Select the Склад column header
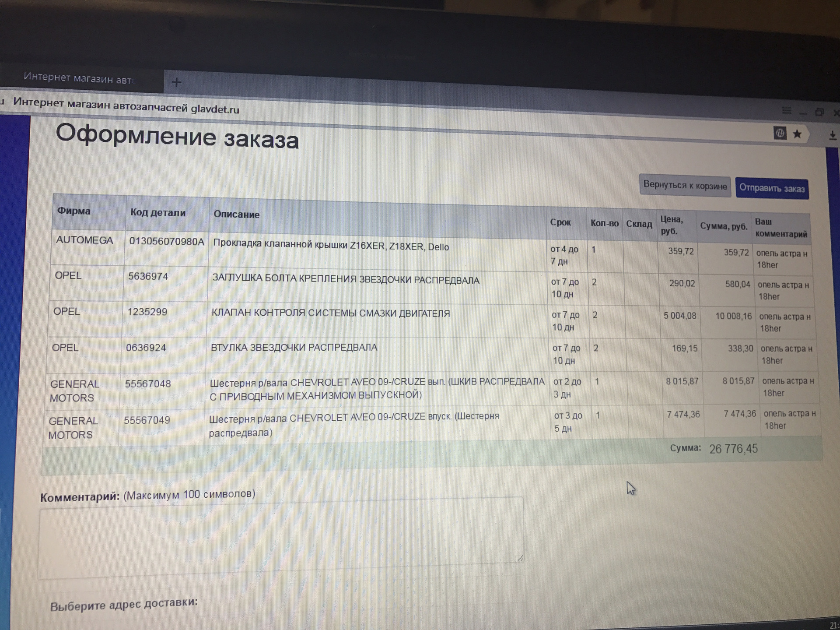The height and width of the screenshot is (630, 840). click(x=639, y=224)
